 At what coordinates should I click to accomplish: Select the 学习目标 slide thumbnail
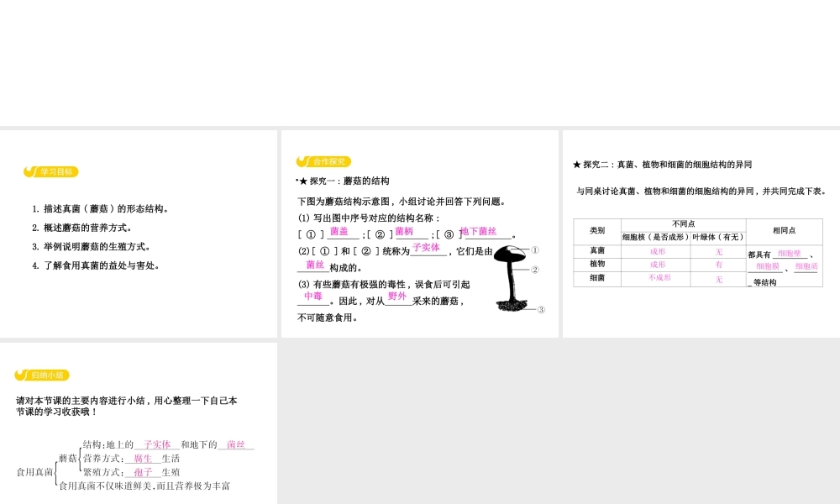[139, 234]
